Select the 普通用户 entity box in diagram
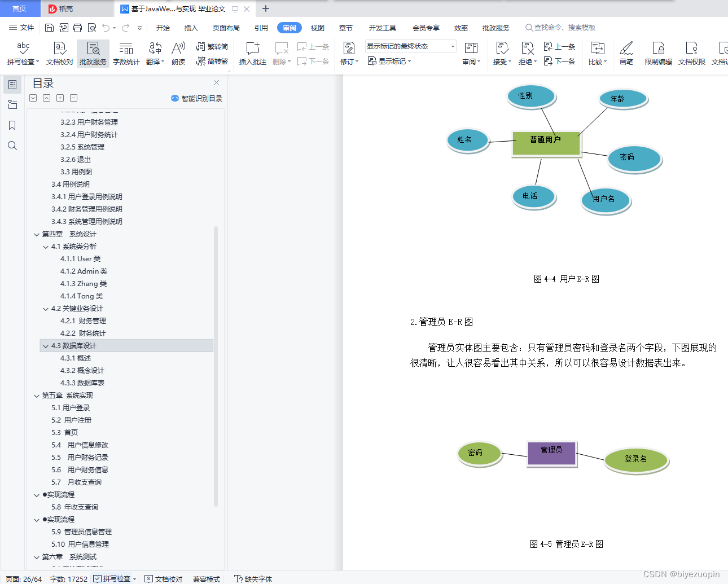 pyautogui.click(x=546, y=143)
